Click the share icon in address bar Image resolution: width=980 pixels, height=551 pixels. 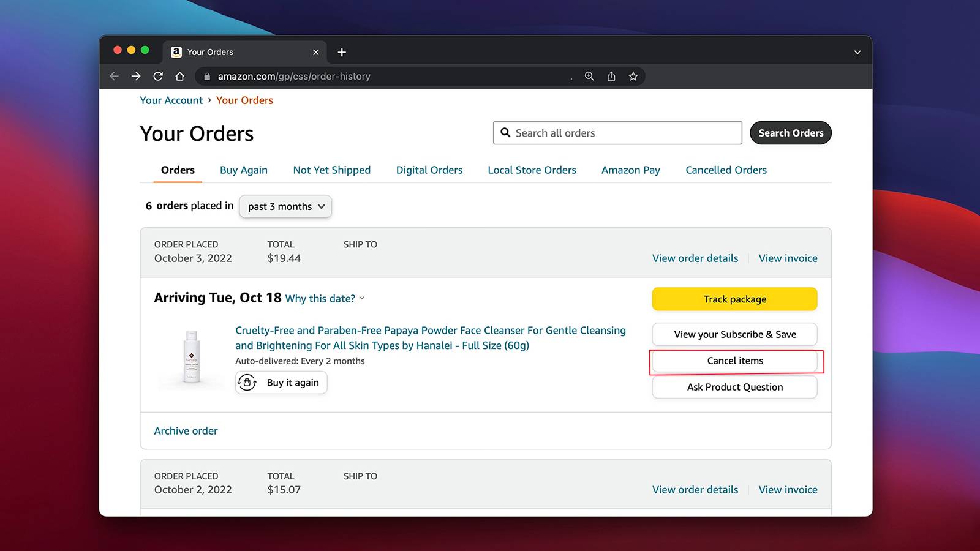pos(611,77)
